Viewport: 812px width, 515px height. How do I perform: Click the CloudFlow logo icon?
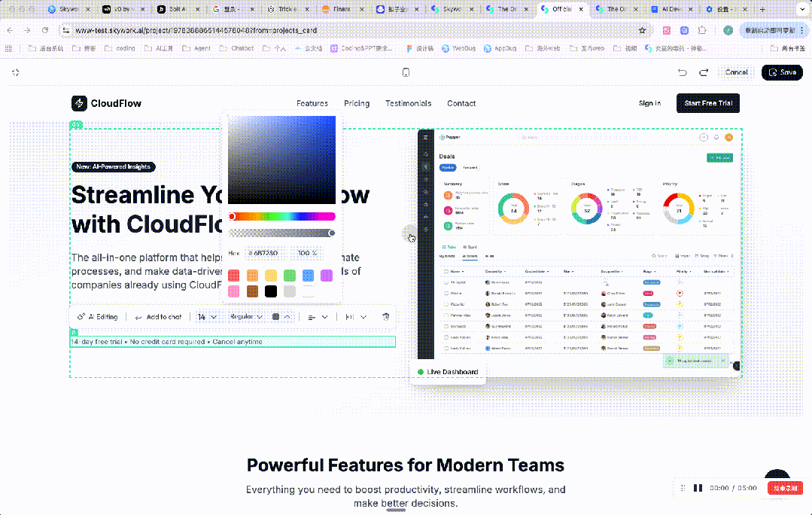coord(79,103)
